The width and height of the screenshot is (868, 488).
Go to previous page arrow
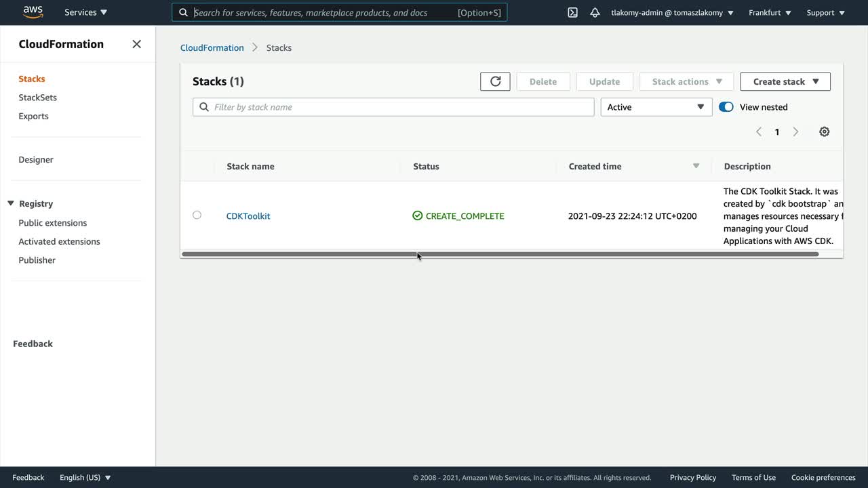click(x=759, y=131)
